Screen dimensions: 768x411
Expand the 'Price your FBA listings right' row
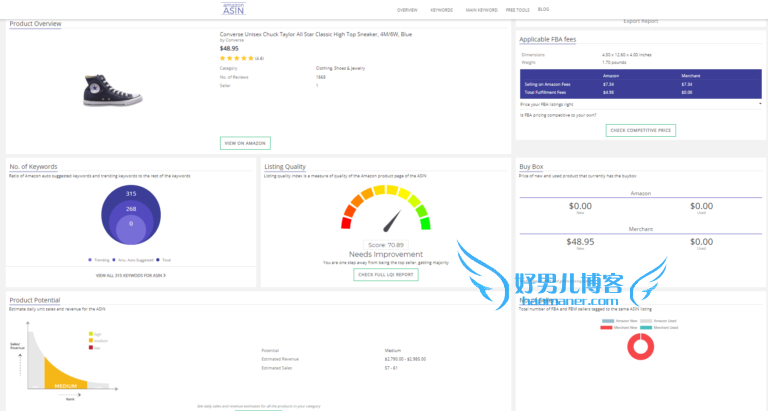click(641, 104)
